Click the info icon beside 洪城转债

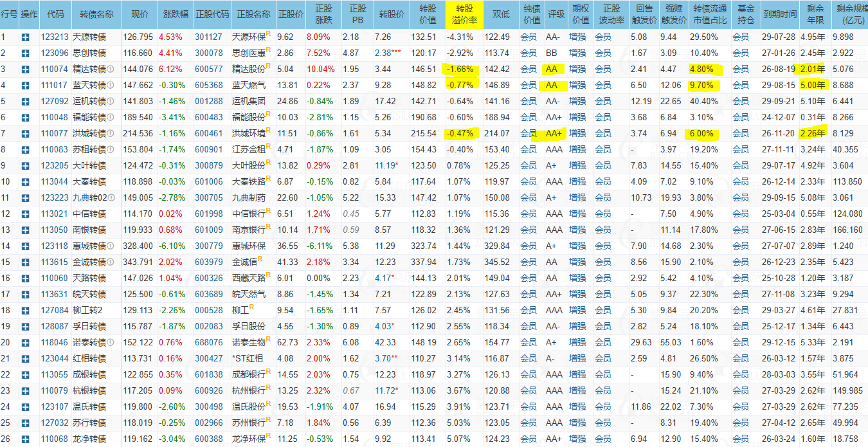111,134
